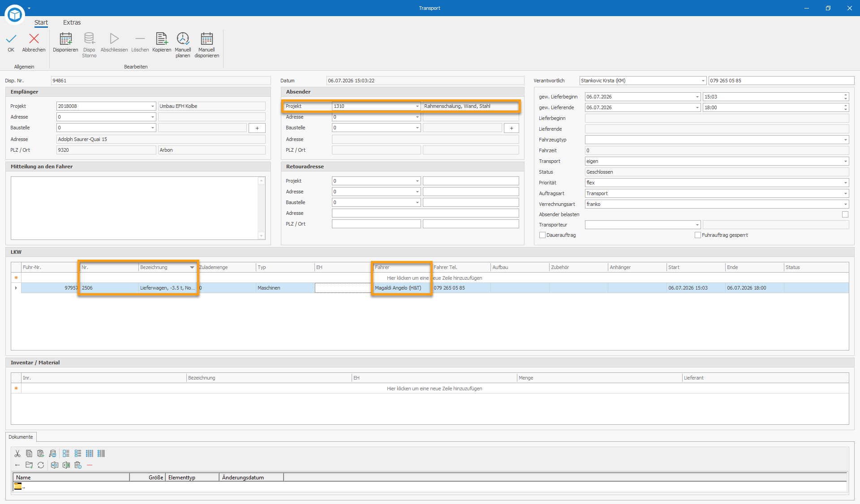This screenshot has height=504, width=860.
Task: Open the application logo menu
Action: pos(15,15)
